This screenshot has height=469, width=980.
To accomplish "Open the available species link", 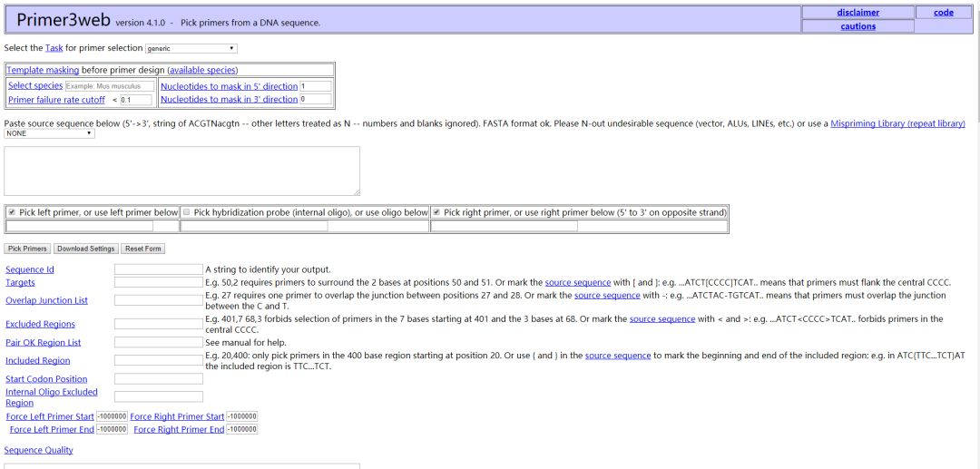I will point(202,70).
